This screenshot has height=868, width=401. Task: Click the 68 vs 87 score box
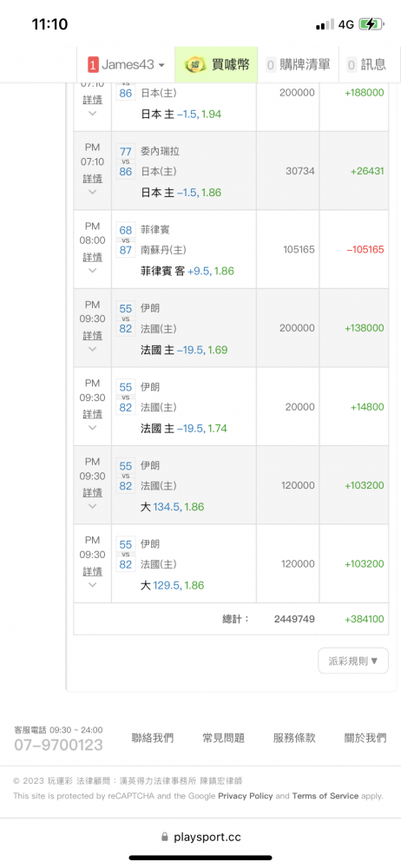[x=126, y=240]
